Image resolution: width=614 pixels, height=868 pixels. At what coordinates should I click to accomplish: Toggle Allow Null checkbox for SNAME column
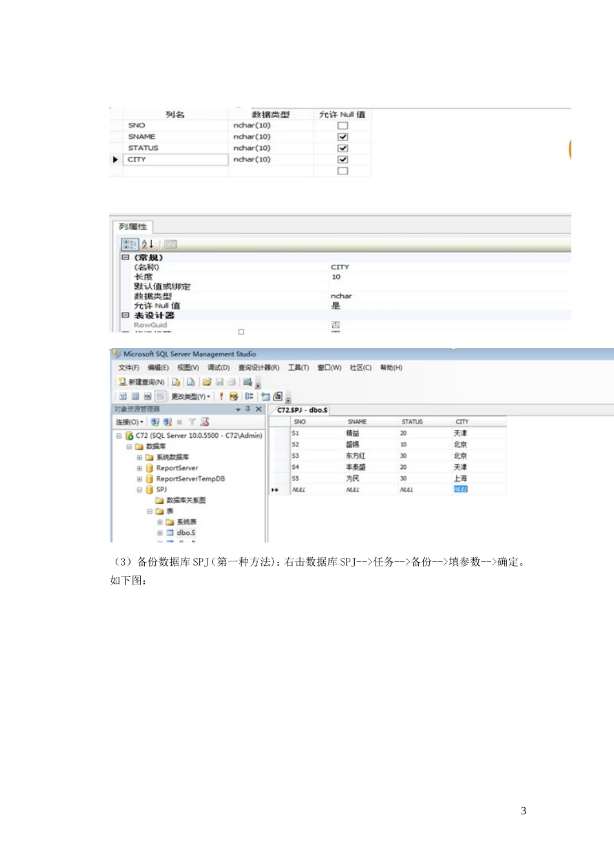coord(343,136)
